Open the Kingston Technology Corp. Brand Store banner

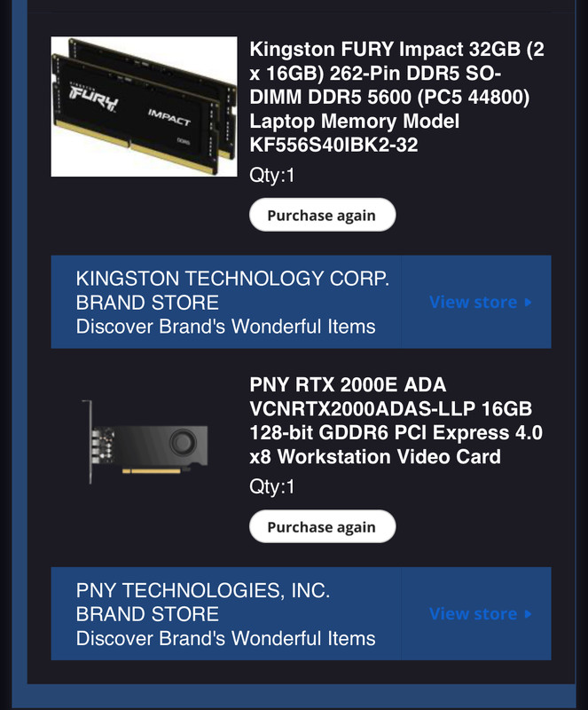[301, 302]
